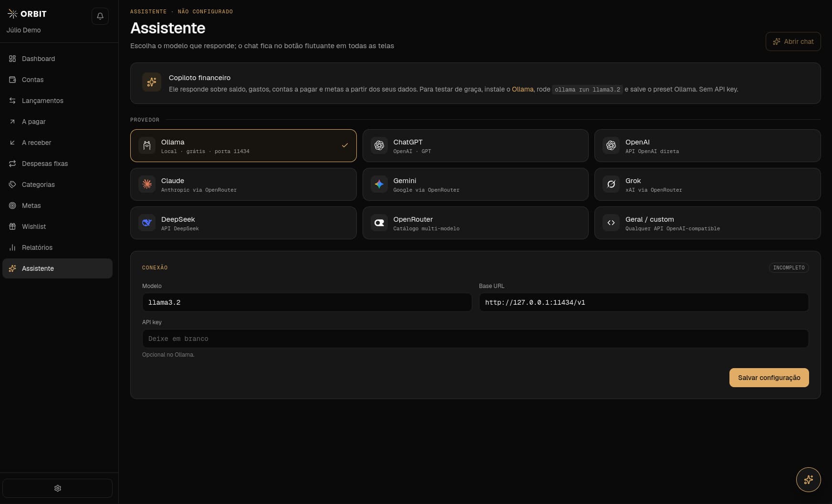Click the Geral / custom code icon

(x=611, y=223)
